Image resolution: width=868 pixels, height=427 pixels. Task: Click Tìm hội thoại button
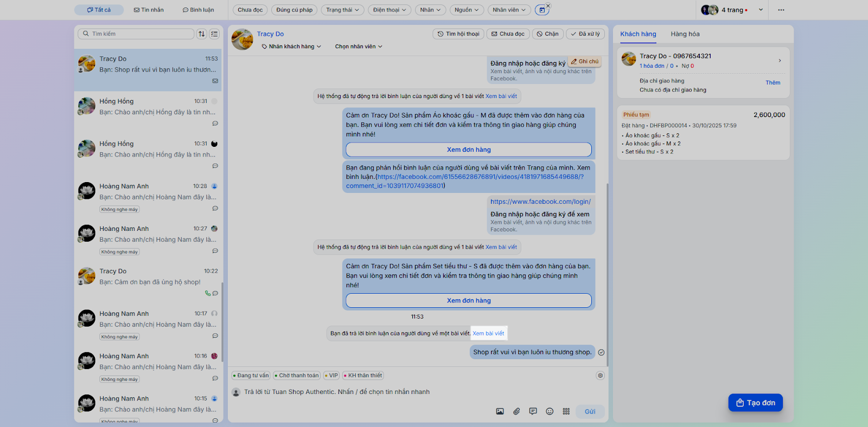458,34
